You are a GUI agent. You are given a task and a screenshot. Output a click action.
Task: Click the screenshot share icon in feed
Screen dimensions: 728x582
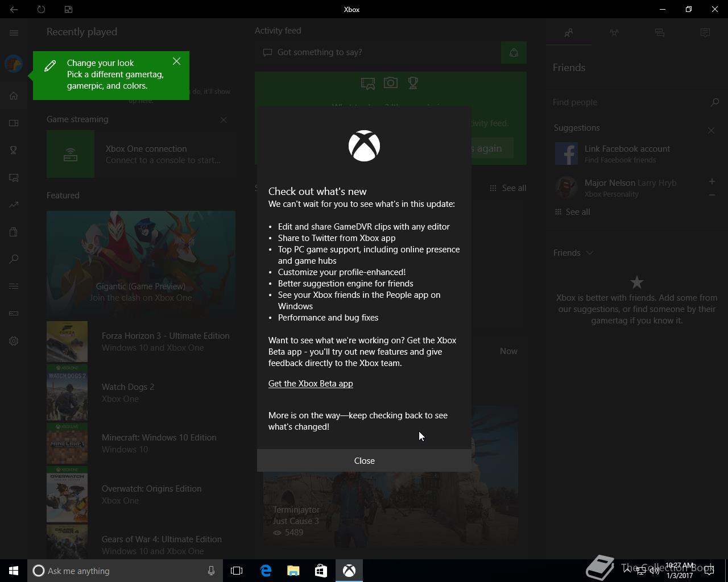pyautogui.click(x=368, y=84)
